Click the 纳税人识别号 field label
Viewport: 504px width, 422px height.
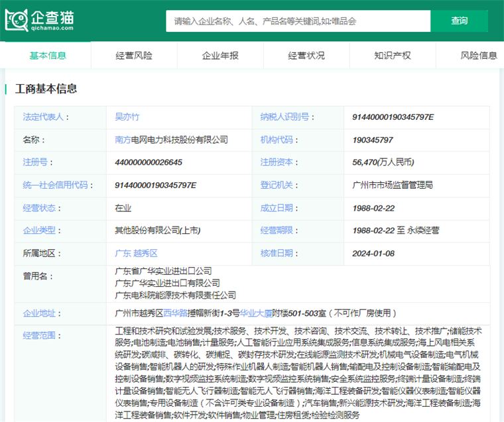tap(284, 117)
